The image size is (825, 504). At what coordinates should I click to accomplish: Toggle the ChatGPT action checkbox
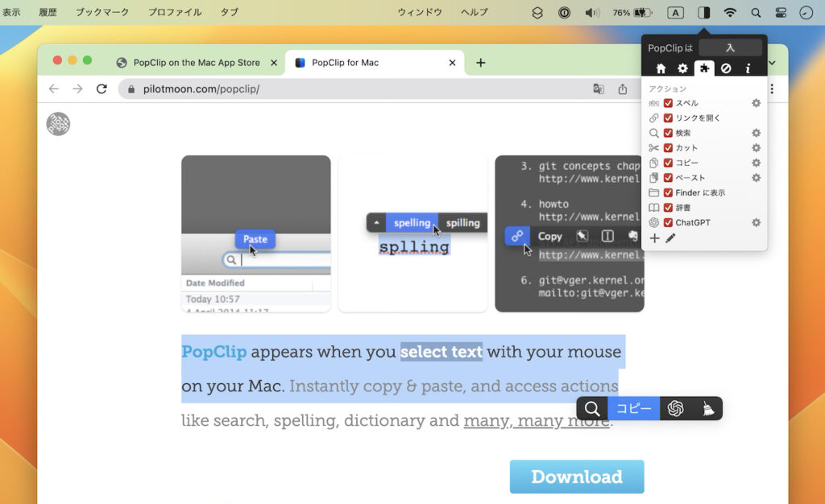click(670, 222)
